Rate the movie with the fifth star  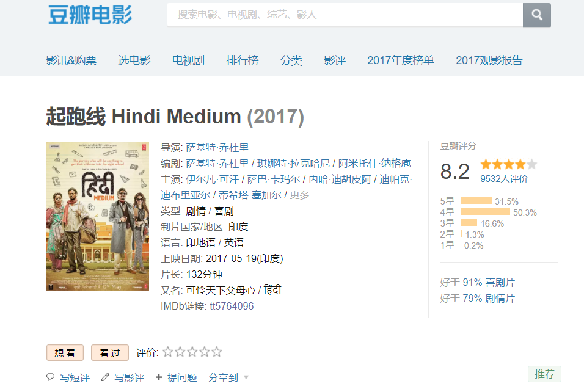pos(217,352)
